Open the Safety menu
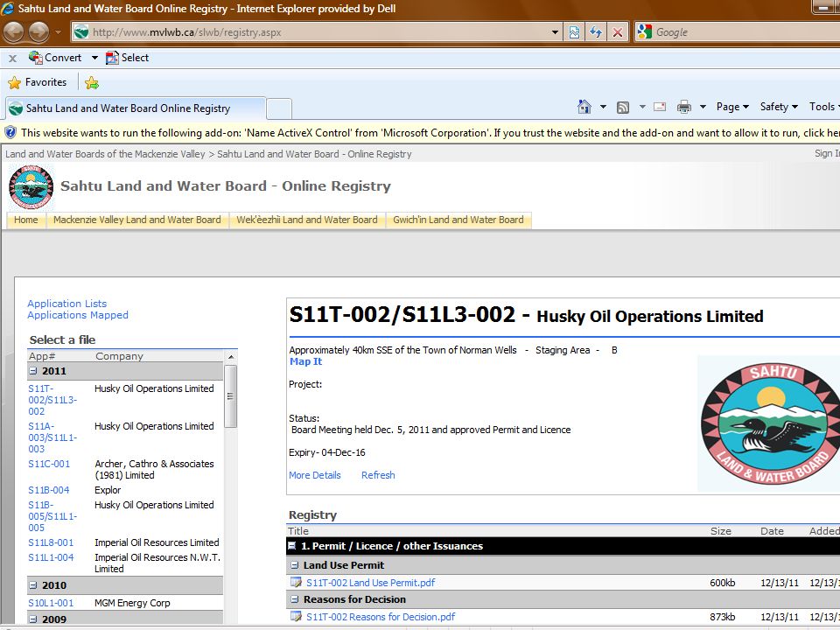The height and width of the screenshot is (630, 840). click(x=779, y=107)
